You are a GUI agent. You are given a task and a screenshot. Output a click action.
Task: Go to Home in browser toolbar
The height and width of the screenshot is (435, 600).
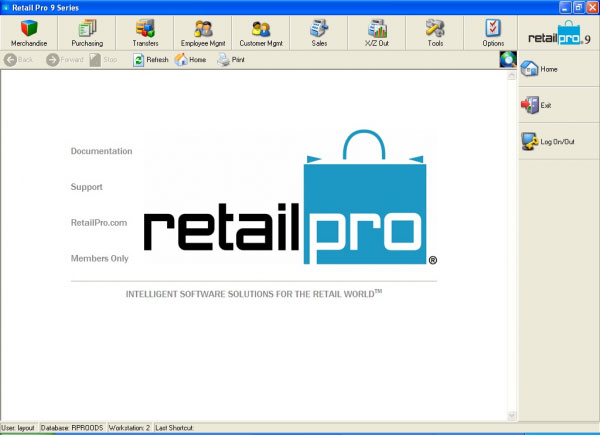coord(190,60)
